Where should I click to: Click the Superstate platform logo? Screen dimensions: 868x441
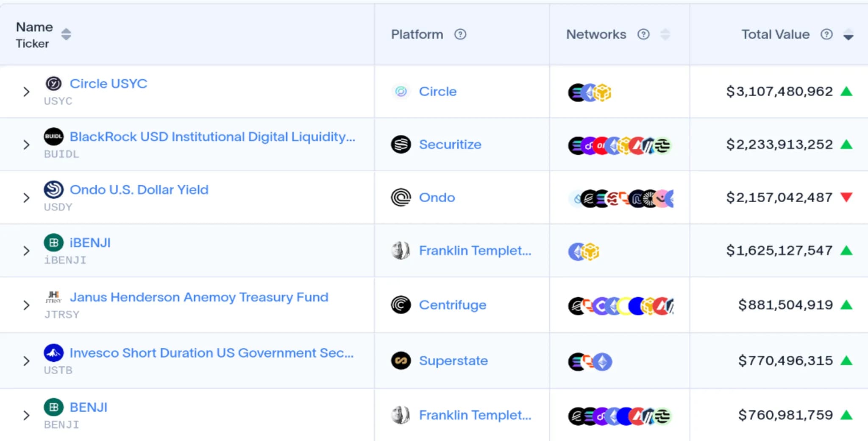coord(401,361)
